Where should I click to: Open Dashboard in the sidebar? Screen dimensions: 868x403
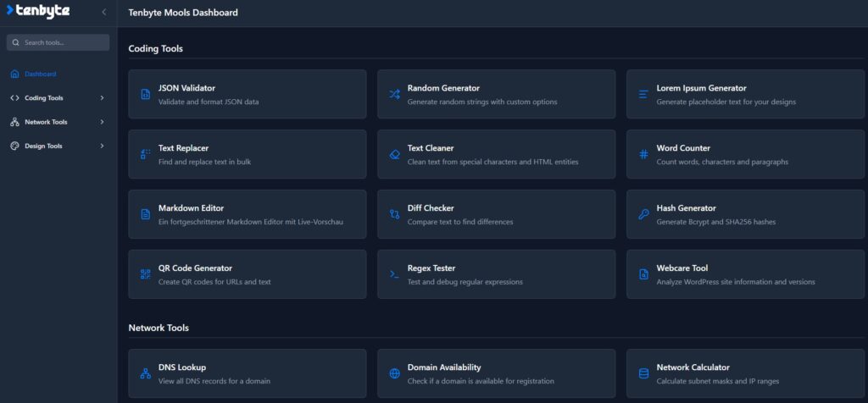coord(40,74)
